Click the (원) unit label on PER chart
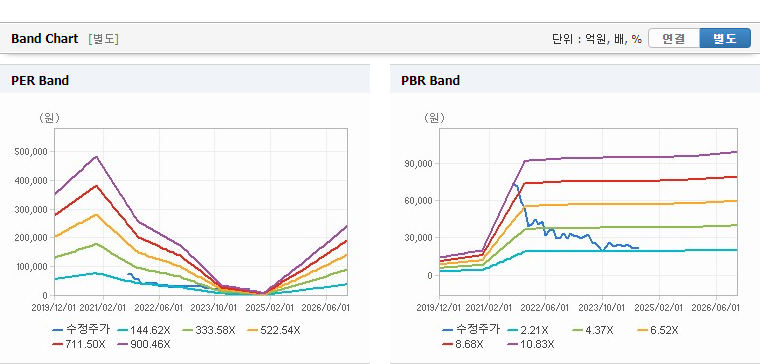 [x=49, y=118]
